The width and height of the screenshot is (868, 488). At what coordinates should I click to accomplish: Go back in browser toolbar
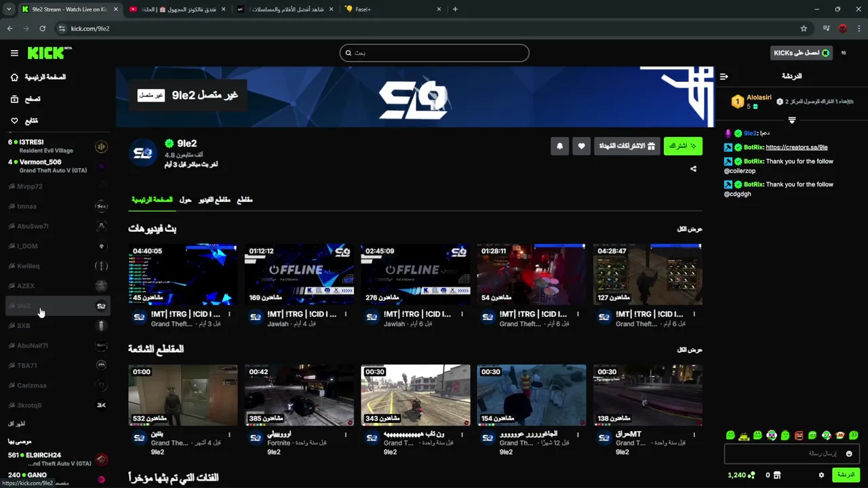9,28
